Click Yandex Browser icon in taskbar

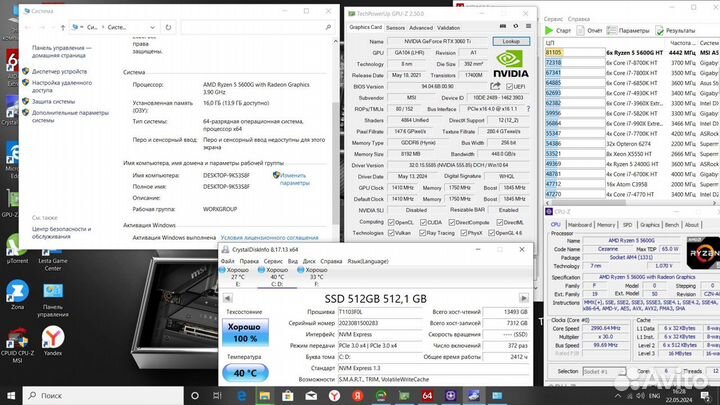[x=334, y=395]
